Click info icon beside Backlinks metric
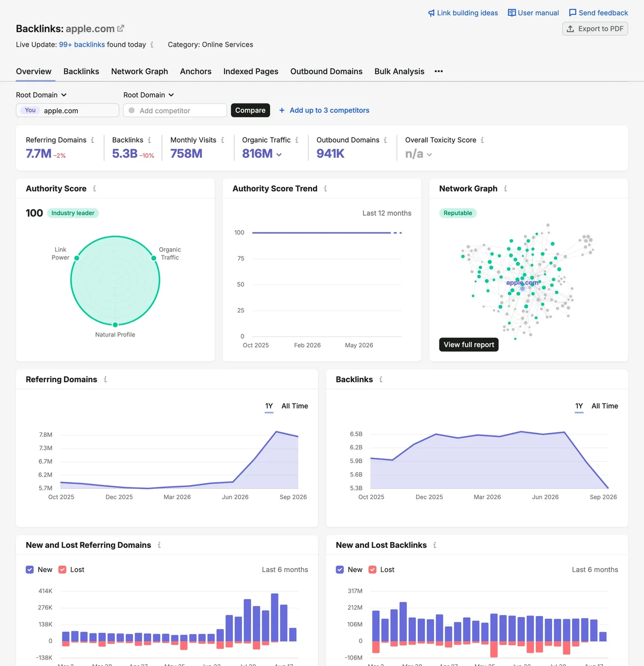Viewport: 644px width, 666px height. (149, 140)
